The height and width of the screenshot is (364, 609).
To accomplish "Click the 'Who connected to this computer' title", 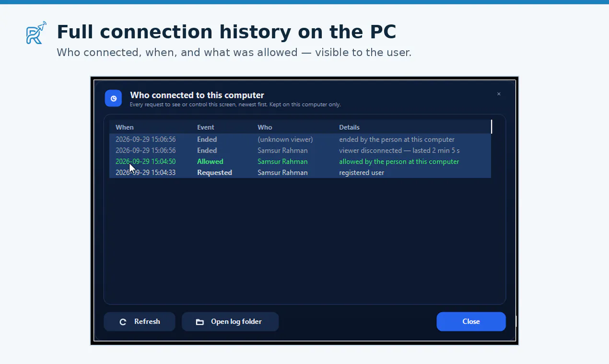I will [197, 95].
